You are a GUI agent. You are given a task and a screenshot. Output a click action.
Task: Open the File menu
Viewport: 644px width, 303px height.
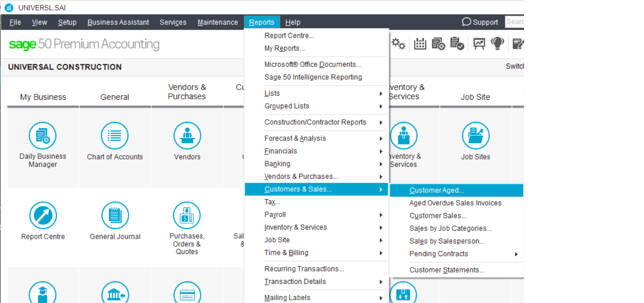(15, 22)
